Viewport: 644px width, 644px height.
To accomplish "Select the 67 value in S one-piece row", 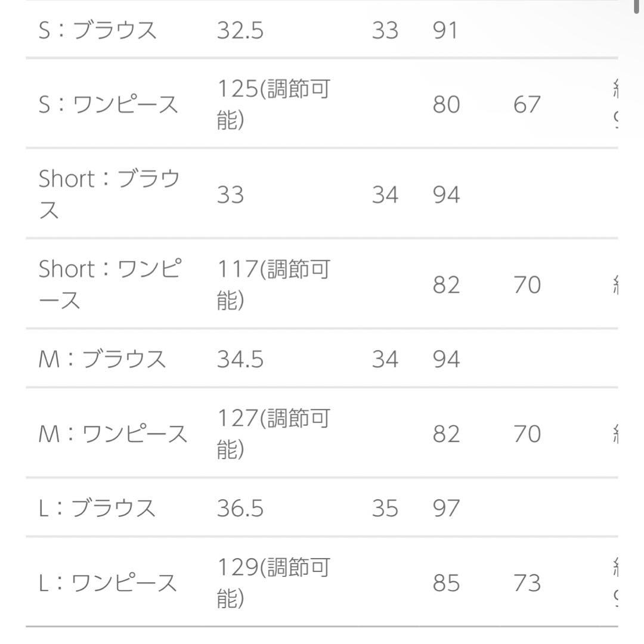I will pyautogui.click(x=527, y=104).
